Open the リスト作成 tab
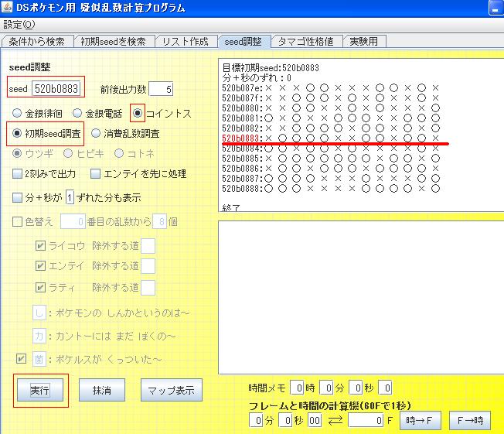The width and height of the screenshot is (504, 434). 186,42
